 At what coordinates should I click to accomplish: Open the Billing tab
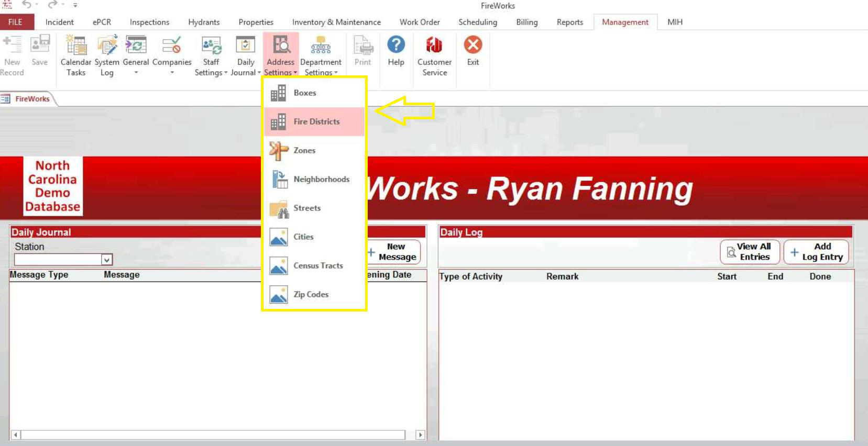[526, 22]
